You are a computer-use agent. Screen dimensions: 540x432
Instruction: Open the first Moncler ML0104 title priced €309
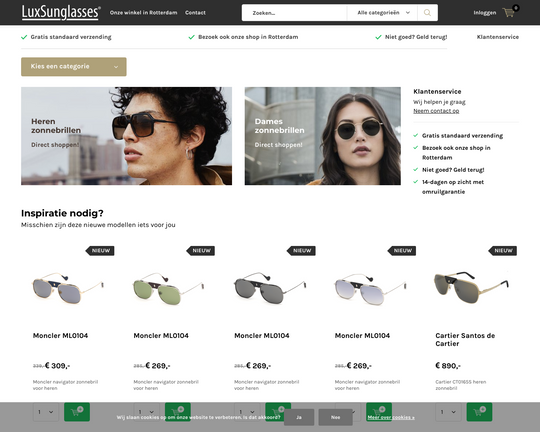60,336
